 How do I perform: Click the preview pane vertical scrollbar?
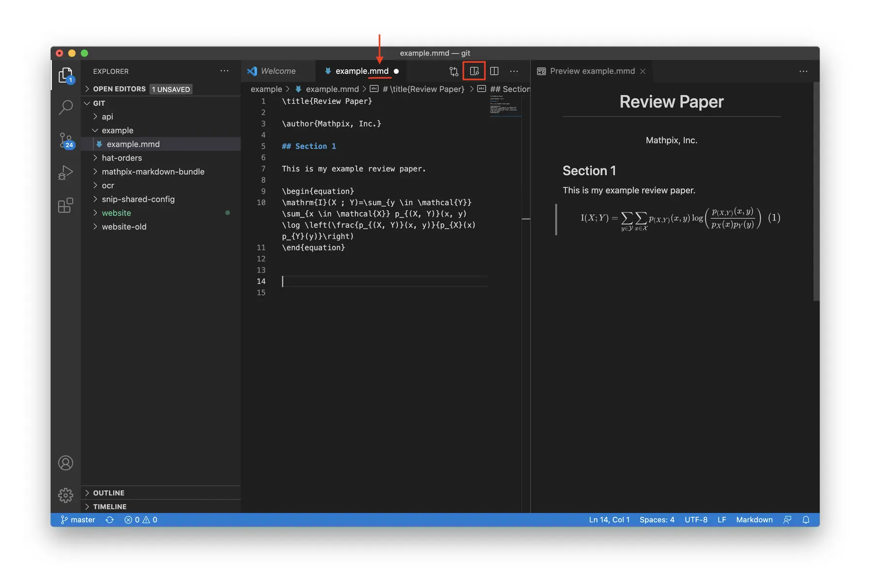coord(816,191)
